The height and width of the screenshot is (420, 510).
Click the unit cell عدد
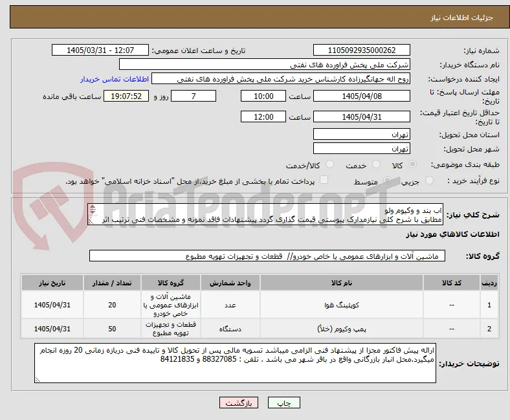(x=230, y=305)
